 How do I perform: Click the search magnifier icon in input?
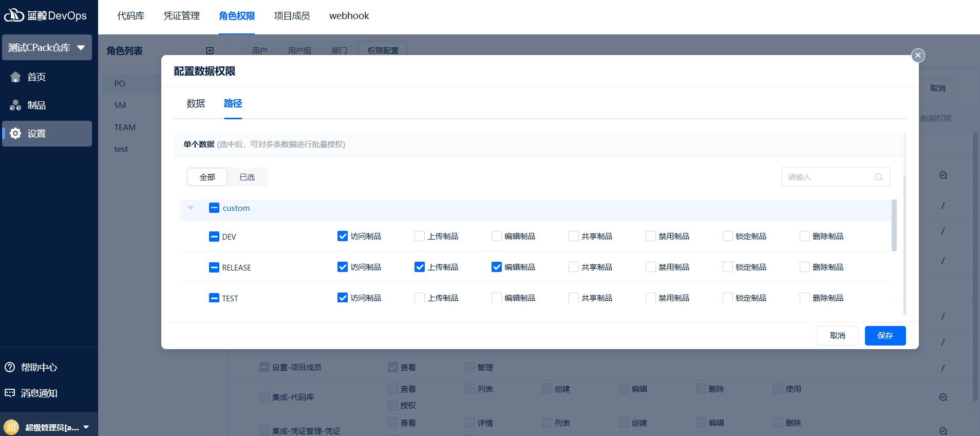[x=879, y=177]
